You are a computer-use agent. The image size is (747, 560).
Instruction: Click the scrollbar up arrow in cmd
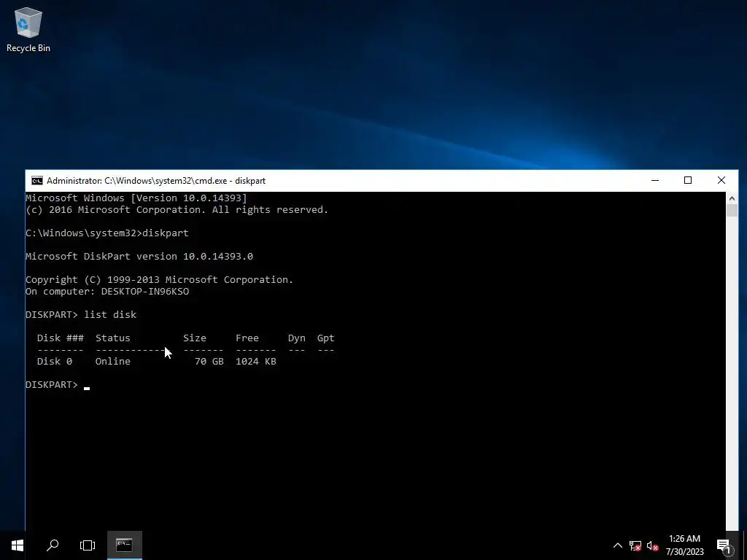click(732, 198)
